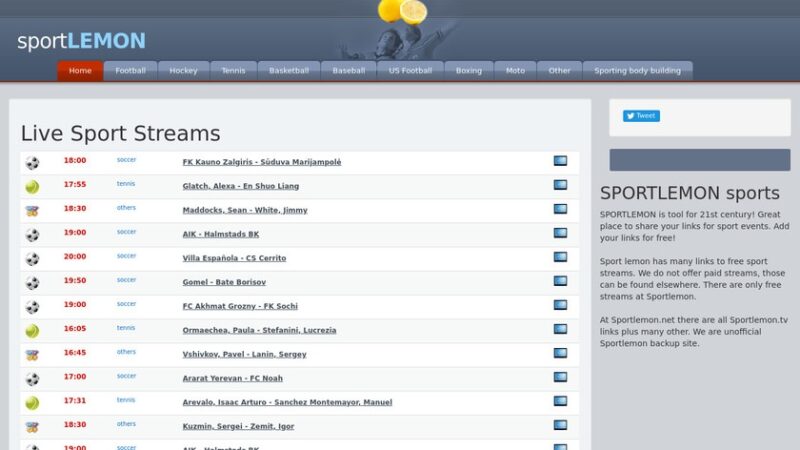Viewport: 800px width, 450px height.
Task: Open stream screen icon for FK Kauno Zalgiris match
Action: pos(560,161)
